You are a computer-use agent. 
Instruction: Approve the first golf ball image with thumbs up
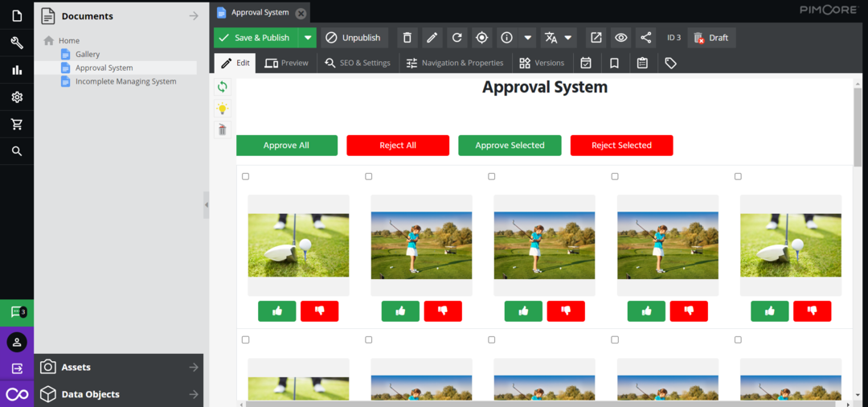276,311
